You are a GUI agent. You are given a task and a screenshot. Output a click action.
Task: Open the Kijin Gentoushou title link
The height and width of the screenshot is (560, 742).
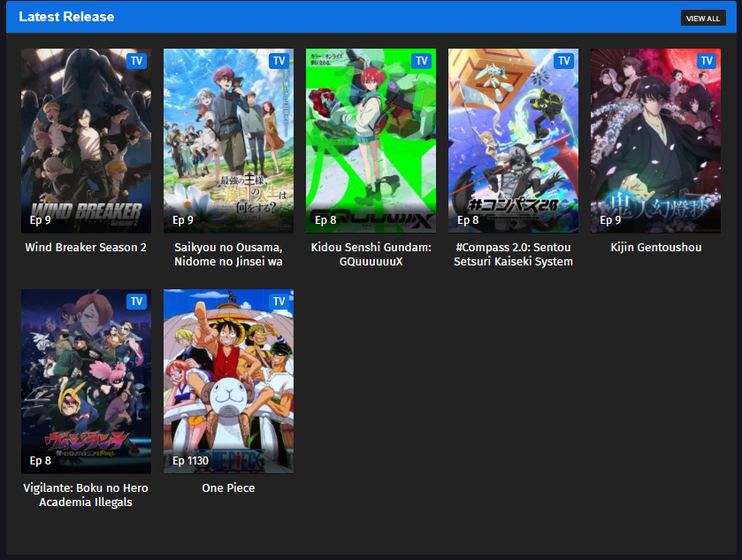pos(655,248)
